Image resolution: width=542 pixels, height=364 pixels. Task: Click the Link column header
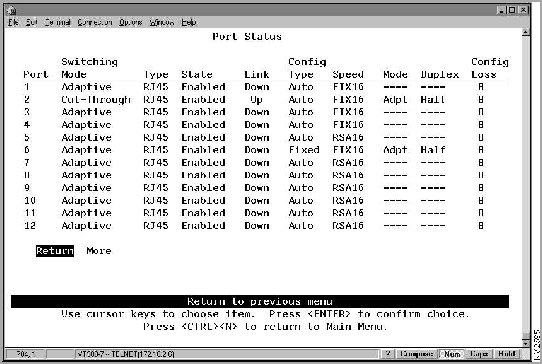pos(256,74)
